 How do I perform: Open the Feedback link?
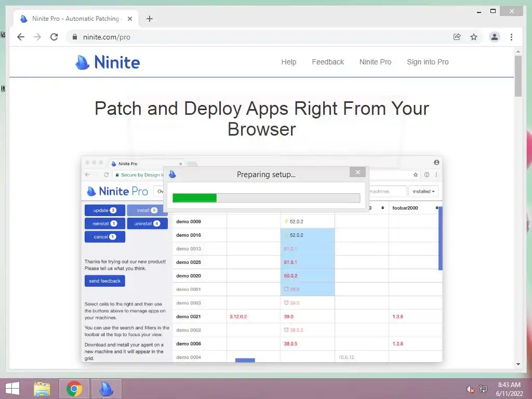328,62
